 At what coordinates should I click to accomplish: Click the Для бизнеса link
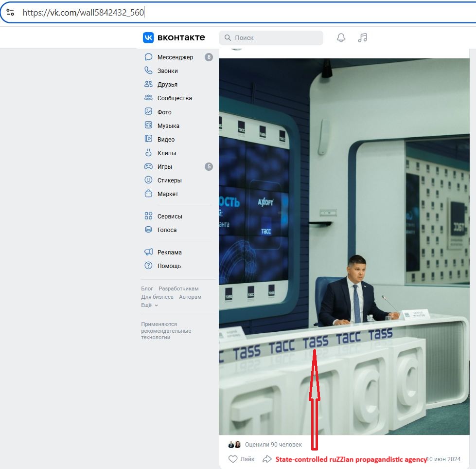(157, 297)
